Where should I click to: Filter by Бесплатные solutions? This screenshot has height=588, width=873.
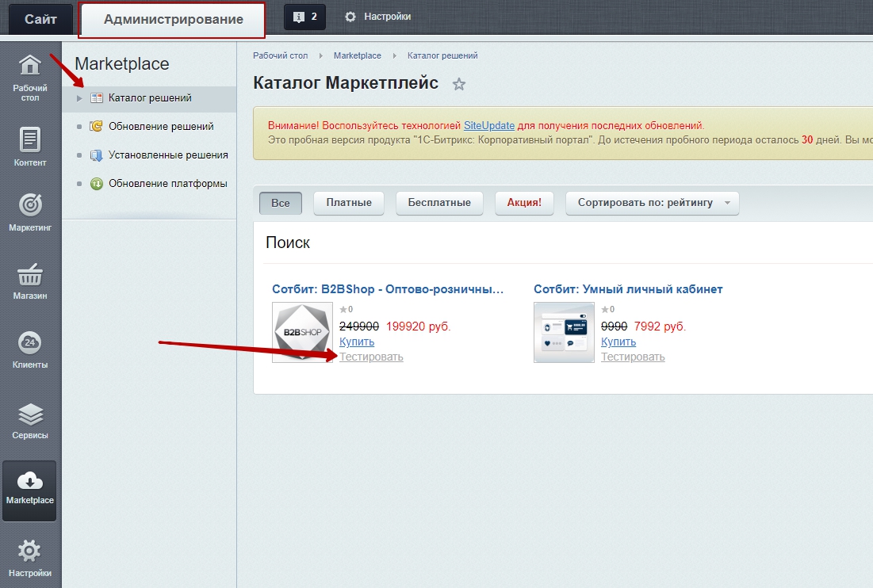(x=439, y=203)
